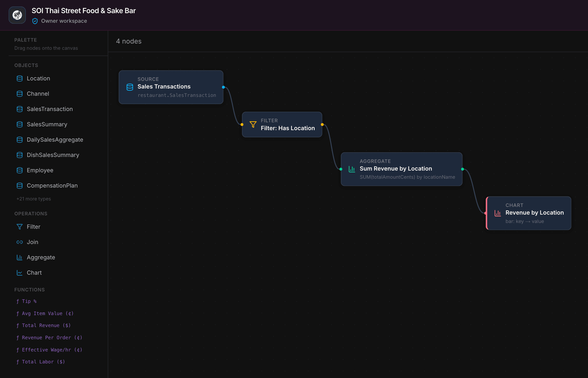Click the DailySalesAggregate database icon
Image resolution: width=588 pixels, height=378 pixels.
tap(20, 140)
